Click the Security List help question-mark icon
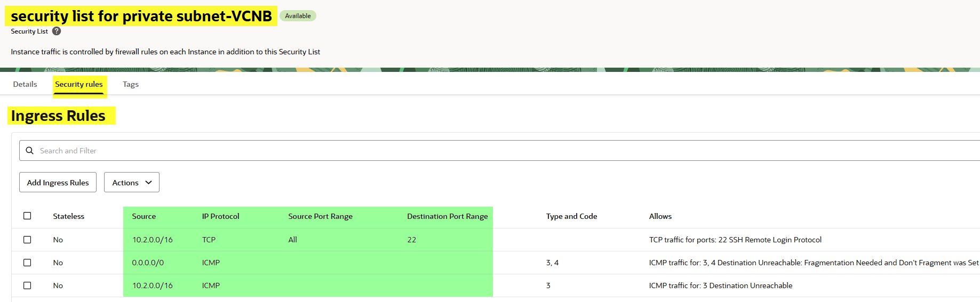The width and height of the screenshot is (980, 302). (x=57, y=31)
